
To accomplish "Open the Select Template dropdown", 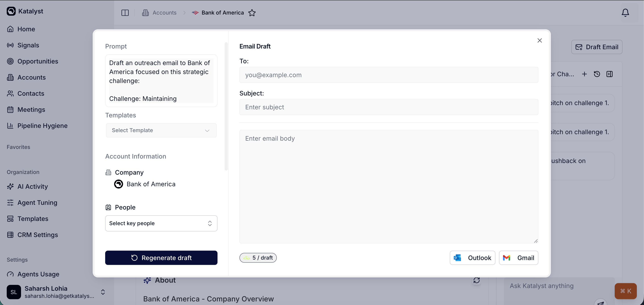I will pyautogui.click(x=161, y=130).
